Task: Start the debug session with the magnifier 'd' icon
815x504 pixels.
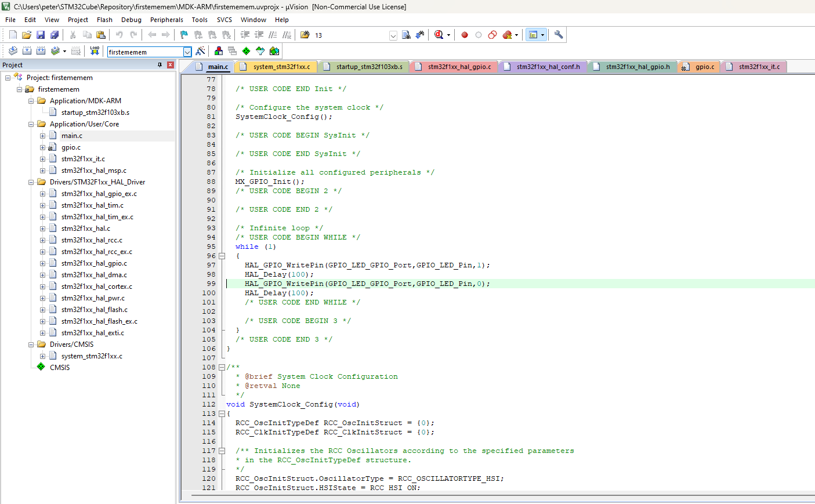Action: tap(439, 35)
